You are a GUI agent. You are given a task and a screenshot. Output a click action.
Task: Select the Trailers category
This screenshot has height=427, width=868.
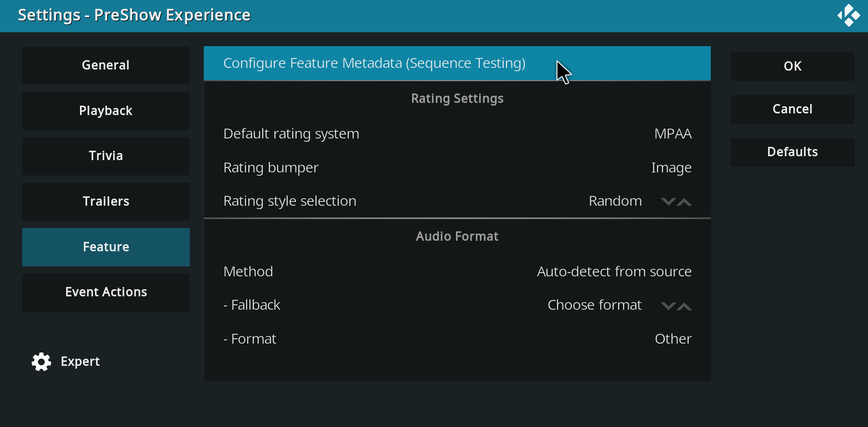(106, 201)
